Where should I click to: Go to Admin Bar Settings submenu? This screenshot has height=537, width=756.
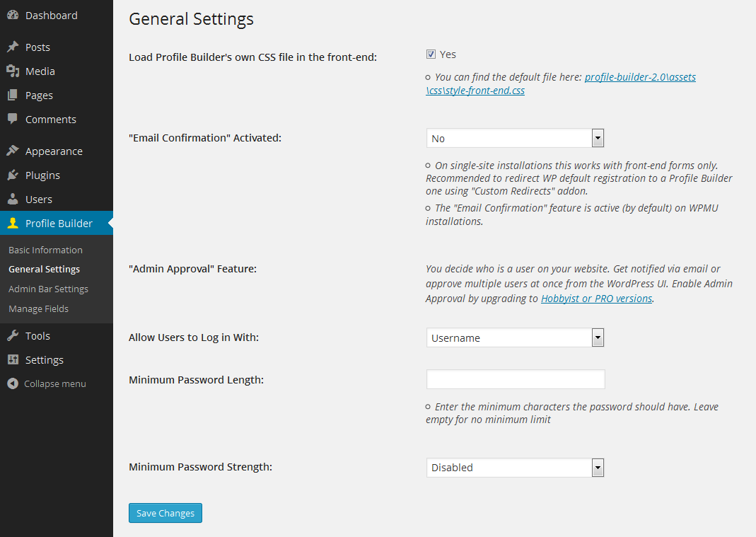point(48,289)
